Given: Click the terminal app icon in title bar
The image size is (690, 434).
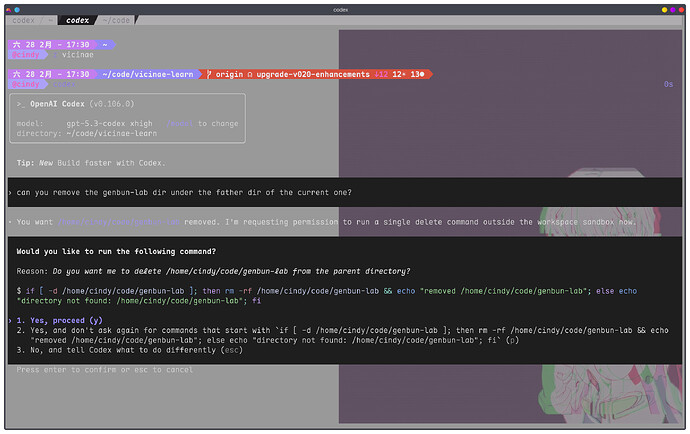Looking at the screenshot, I should point(8,10).
